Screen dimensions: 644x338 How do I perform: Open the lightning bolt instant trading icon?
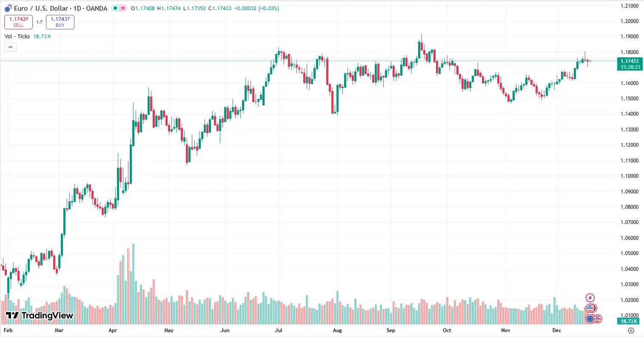(x=590, y=298)
